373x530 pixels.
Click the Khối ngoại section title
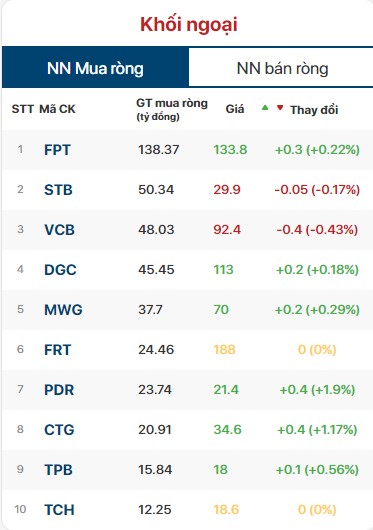tap(189, 25)
